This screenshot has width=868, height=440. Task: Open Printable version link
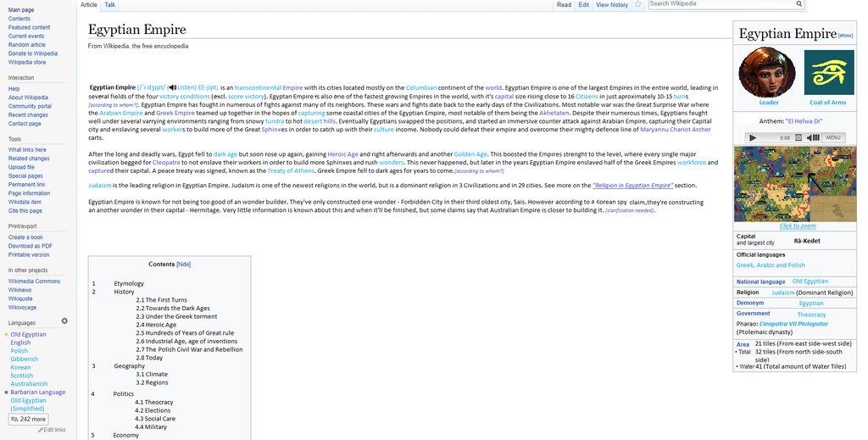[29, 255]
